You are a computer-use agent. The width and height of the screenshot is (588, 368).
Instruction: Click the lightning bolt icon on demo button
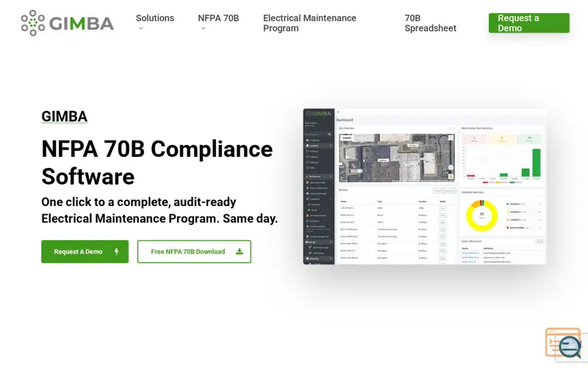point(117,252)
